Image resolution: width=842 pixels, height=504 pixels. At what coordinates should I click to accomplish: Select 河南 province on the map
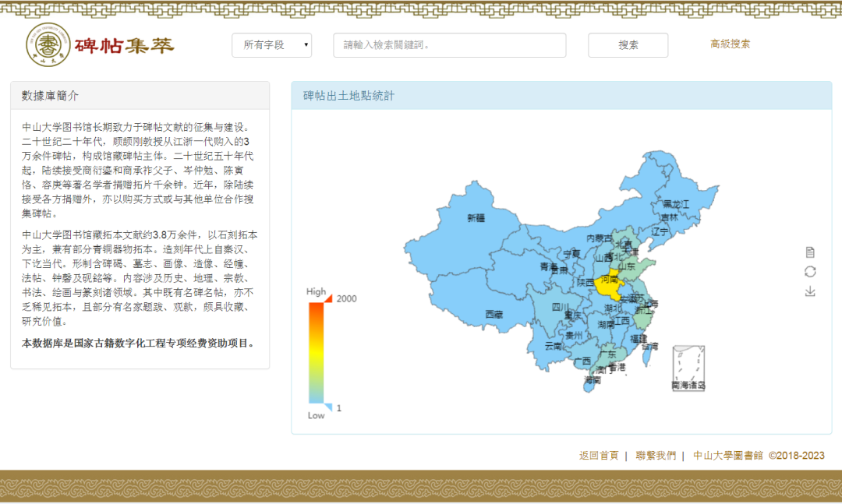pyautogui.click(x=609, y=284)
